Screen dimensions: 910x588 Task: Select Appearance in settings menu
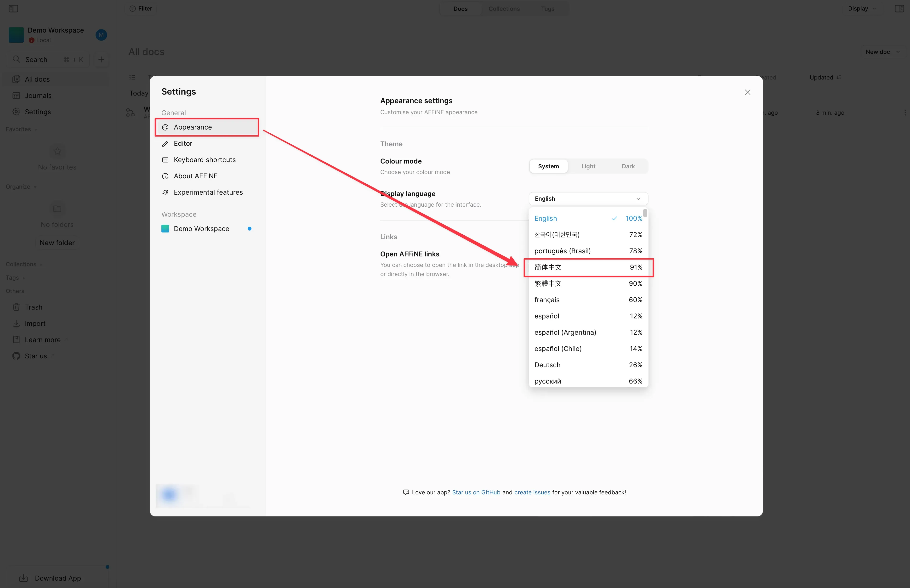(207, 127)
